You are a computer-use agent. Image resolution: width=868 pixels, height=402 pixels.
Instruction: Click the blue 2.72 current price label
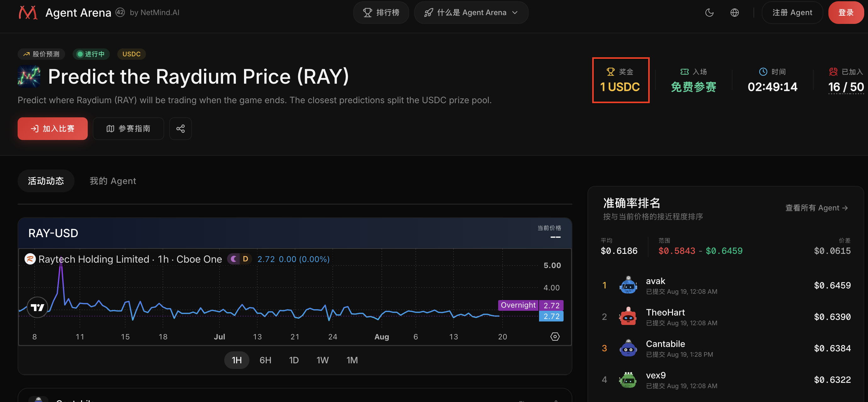[551, 316]
